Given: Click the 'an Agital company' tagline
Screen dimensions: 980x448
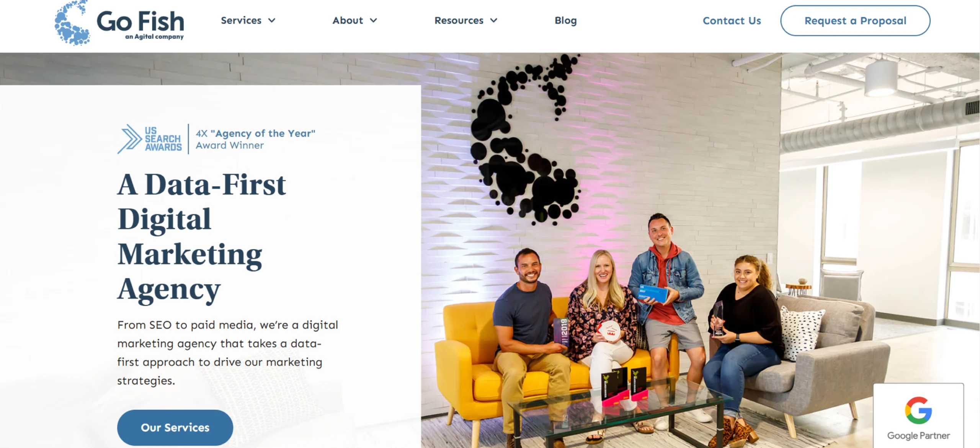Looking at the screenshot, I should click(154, 37).
